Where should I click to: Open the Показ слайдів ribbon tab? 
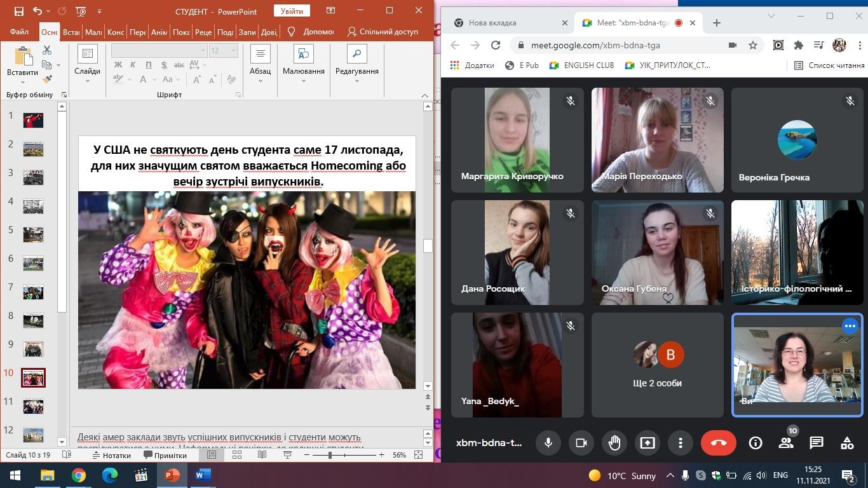point(181,32)
